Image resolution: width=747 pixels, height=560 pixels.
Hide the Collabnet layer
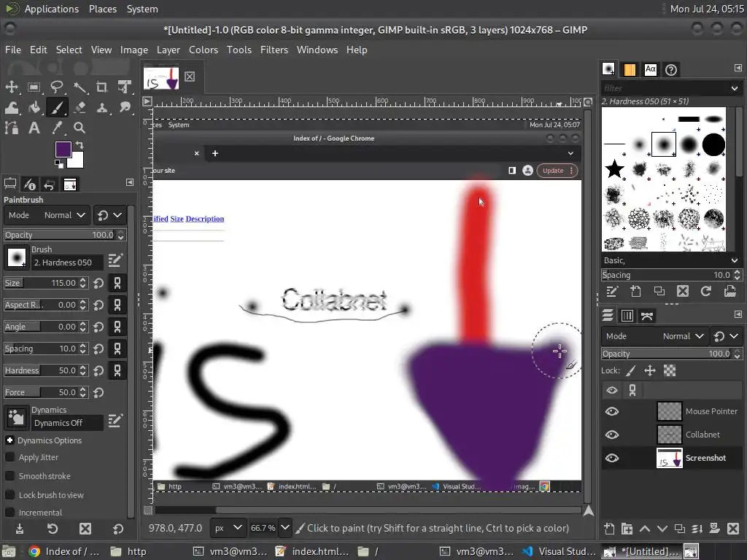click(x=612, y=435)
